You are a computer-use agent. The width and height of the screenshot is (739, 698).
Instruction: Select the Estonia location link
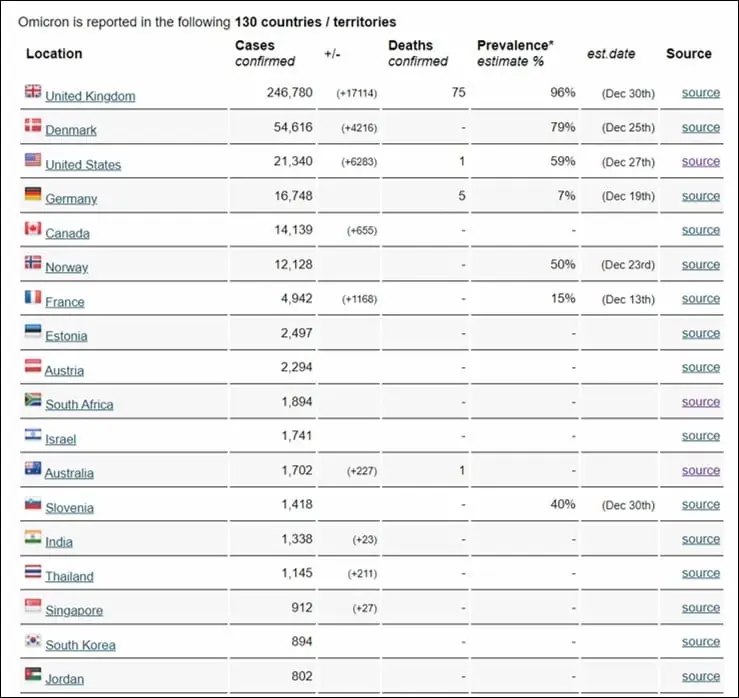pyautogui.click(x=66, y=336)
